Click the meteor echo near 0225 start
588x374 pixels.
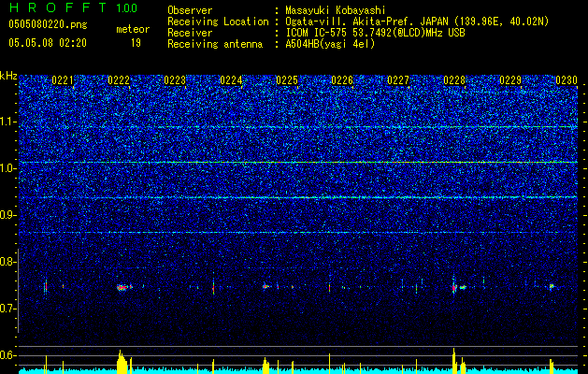pos(265,286)
